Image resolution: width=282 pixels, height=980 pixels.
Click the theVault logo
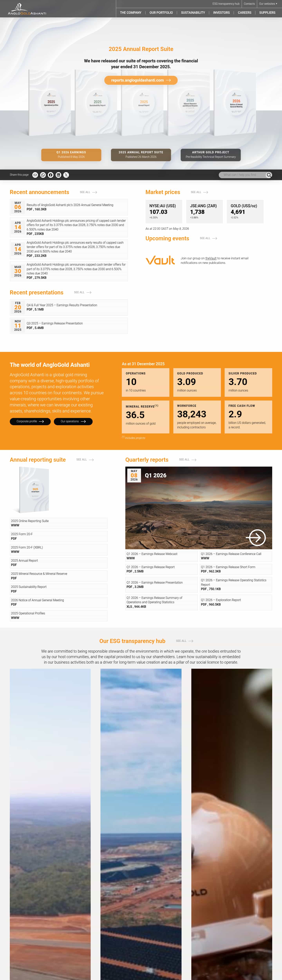160,261
